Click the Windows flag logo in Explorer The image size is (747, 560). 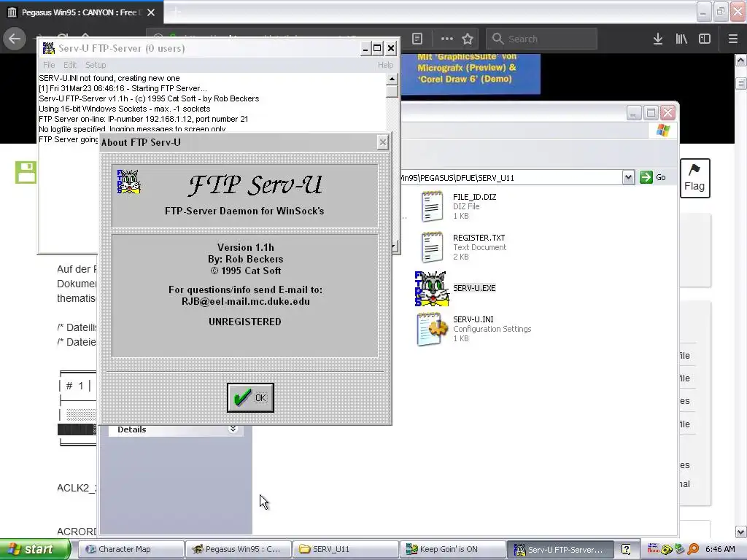coord(662,130)
